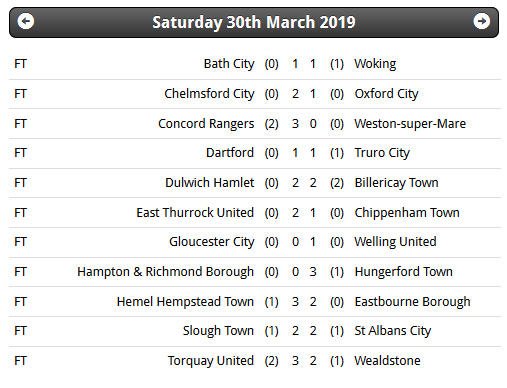Select Torquay United team name
Image resolution: width=507 pixels, height=388 pixels.
tap(211, 361)
